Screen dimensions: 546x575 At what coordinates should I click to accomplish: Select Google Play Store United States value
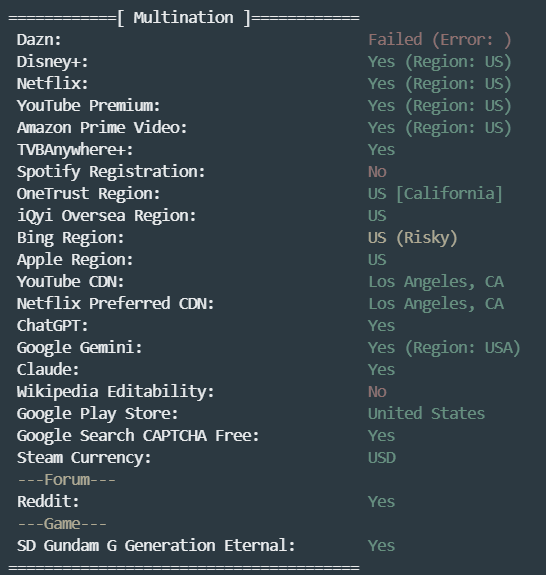pos(426,414)
